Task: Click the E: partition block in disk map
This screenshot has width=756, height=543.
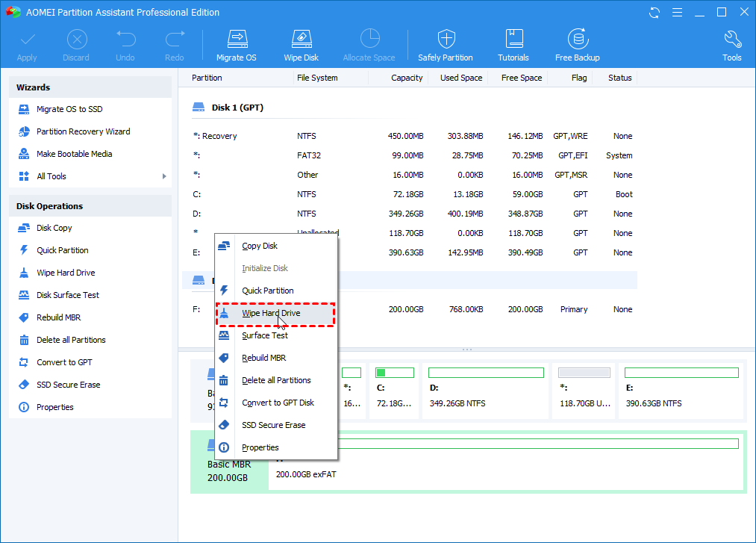Action: tap(681, 388)
